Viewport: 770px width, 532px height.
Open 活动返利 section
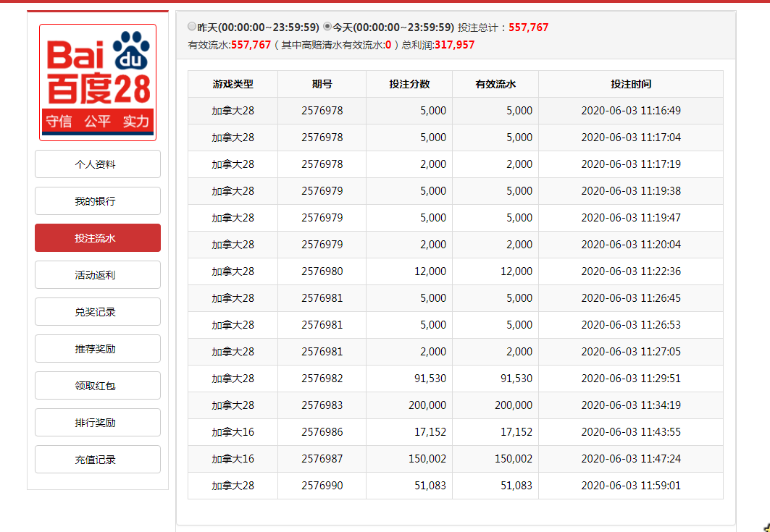pyautogui.click(x=98, y=275)
